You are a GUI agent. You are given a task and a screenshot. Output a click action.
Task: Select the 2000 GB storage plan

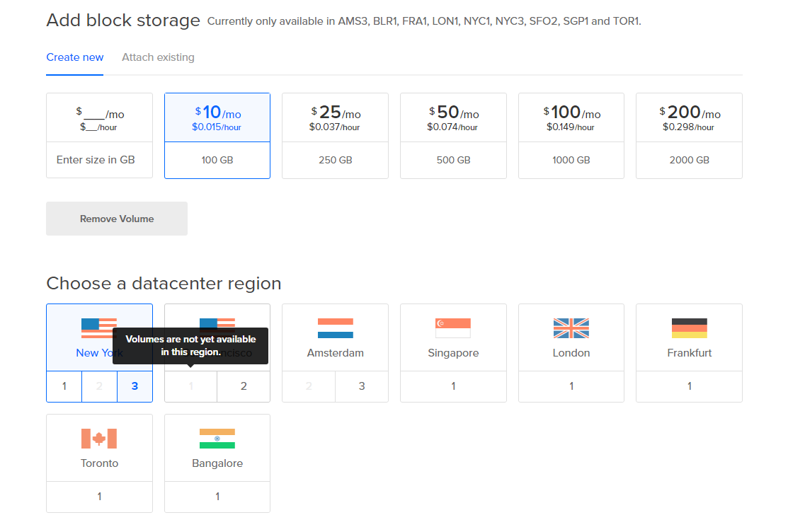[x=689, y=136]
